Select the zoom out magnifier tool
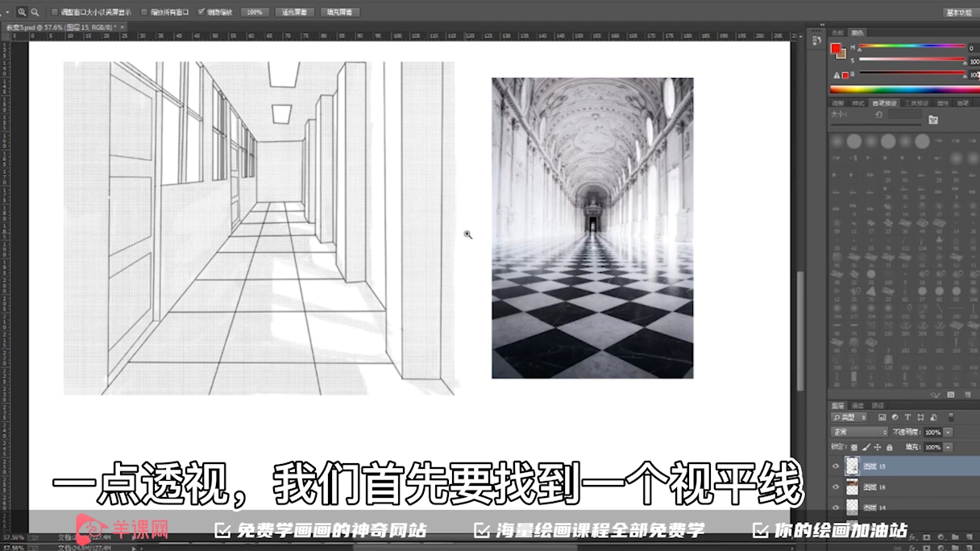980x551 pixels. coord(34,12)
